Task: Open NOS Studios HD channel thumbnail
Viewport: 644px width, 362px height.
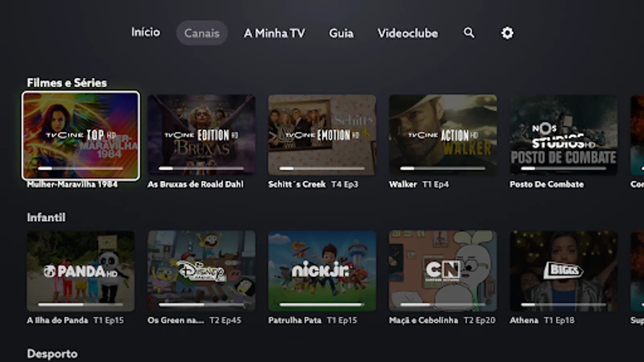Action: pos(563,135)
